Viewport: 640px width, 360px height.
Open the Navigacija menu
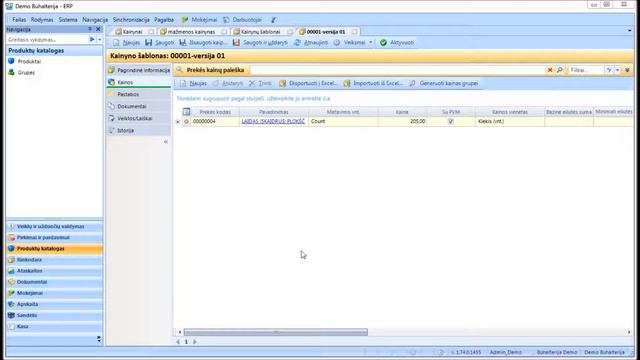coord(95,20)
